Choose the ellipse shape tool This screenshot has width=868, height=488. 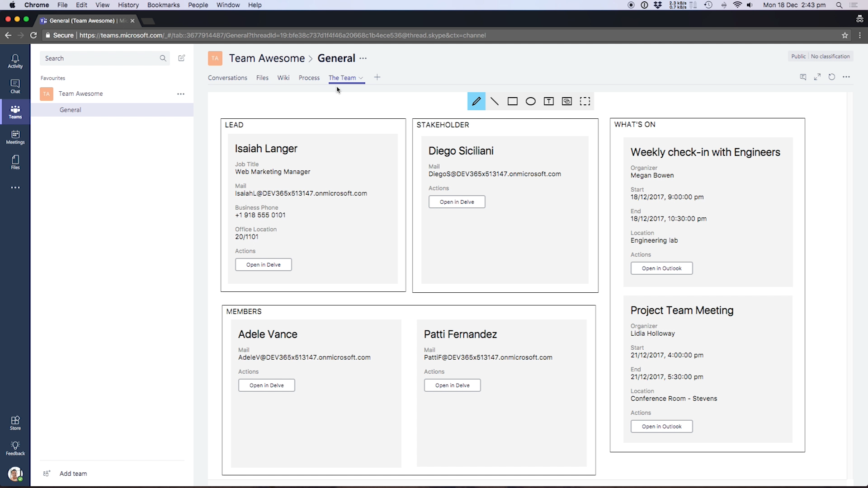click(531, 101)
